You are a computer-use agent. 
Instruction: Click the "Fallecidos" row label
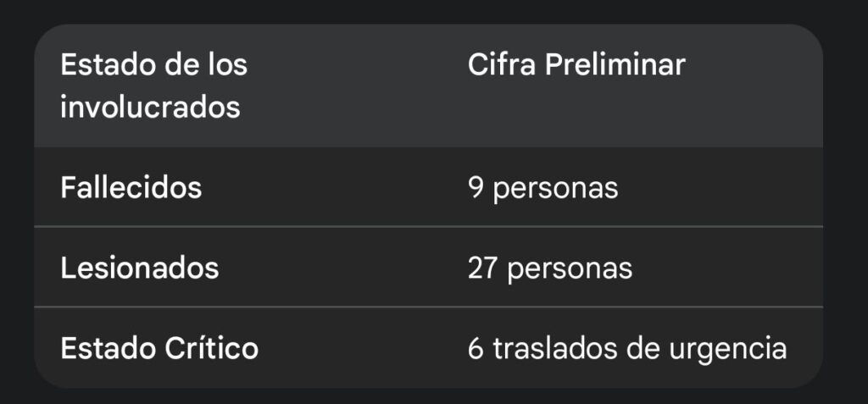click(x=131, y=187)
